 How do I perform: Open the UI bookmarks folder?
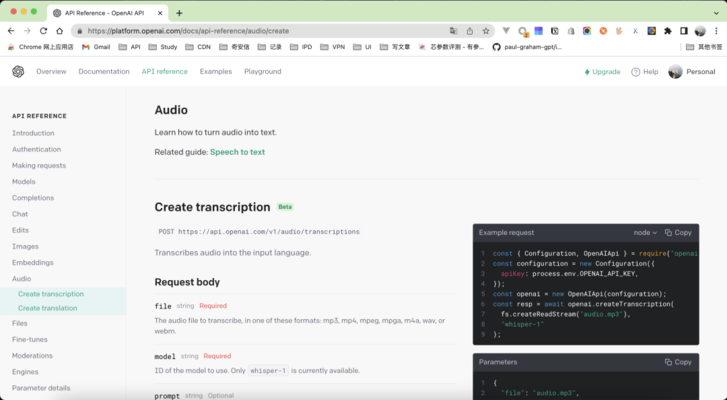[363, 47]
